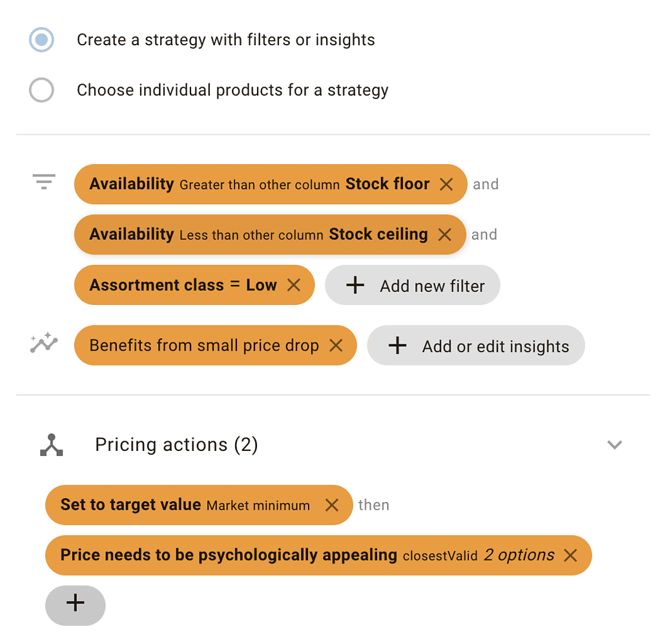Remove the Stock ceiling availability filter

444,234
